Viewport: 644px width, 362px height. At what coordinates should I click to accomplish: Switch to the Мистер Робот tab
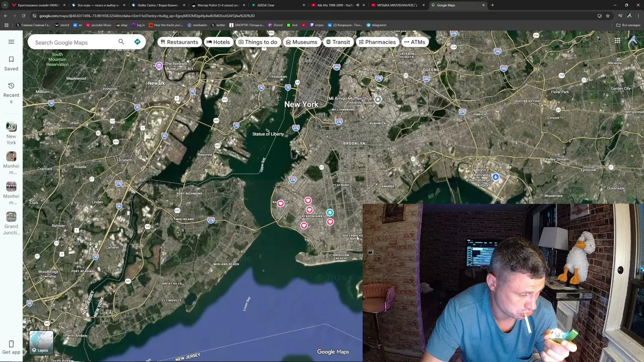tap(218, 5)
